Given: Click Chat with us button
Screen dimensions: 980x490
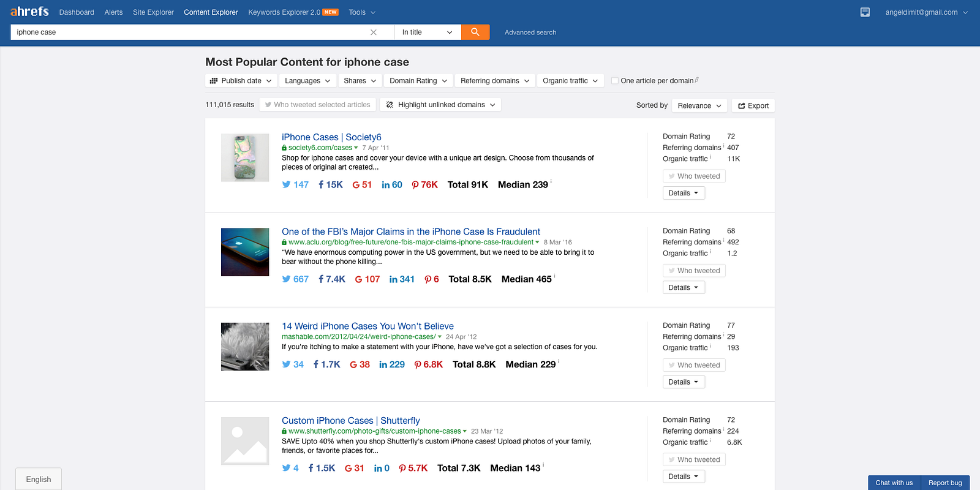Looking at the screenshot, I should click(x=894, y=483).
